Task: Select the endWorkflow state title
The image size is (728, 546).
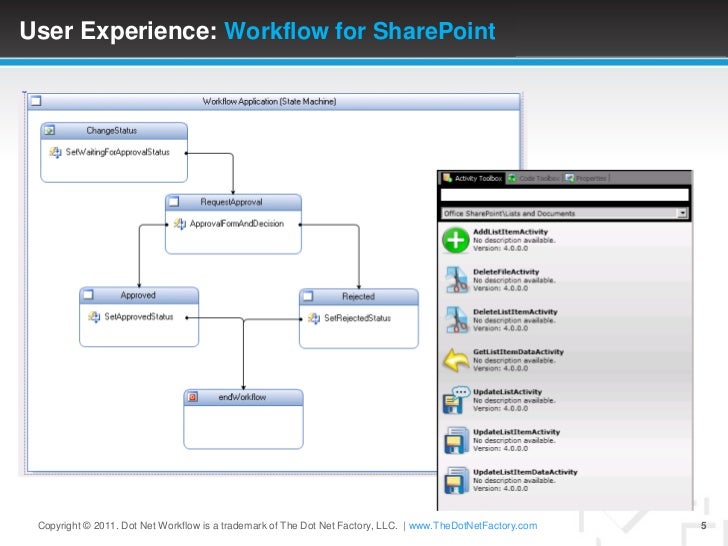Action: click(242, 397)
